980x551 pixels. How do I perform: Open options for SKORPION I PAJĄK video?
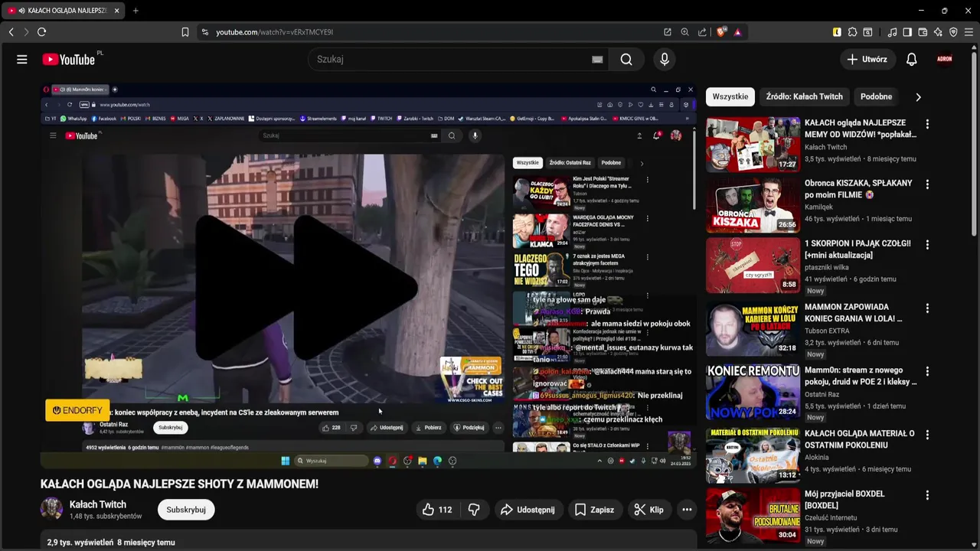pos(927,245)
